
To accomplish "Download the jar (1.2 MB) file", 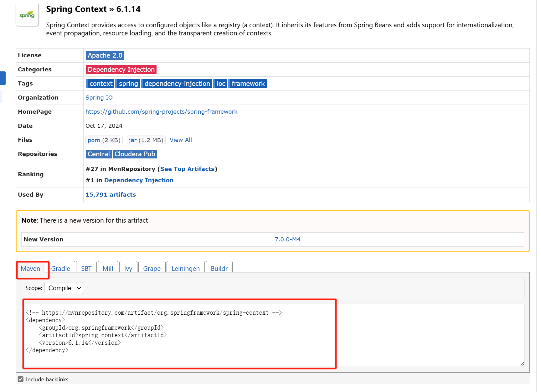I will (x=146, y=140).
